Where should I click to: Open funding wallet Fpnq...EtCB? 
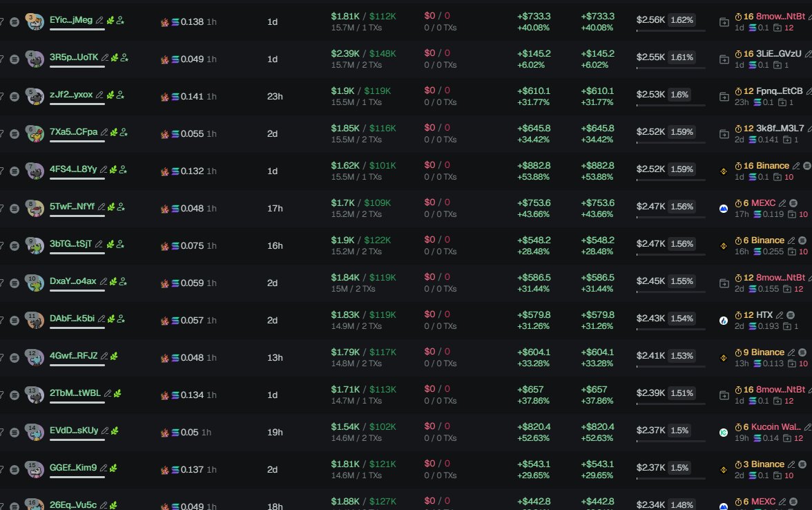point(780,91)
